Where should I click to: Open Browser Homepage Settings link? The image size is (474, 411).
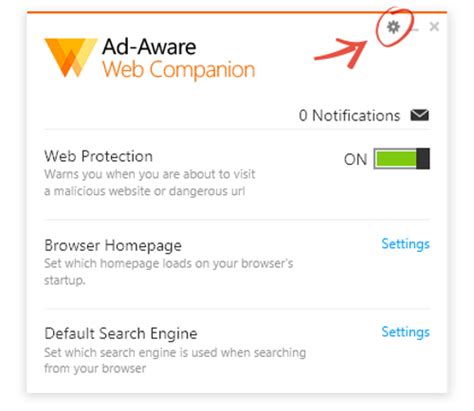(405, 244)
